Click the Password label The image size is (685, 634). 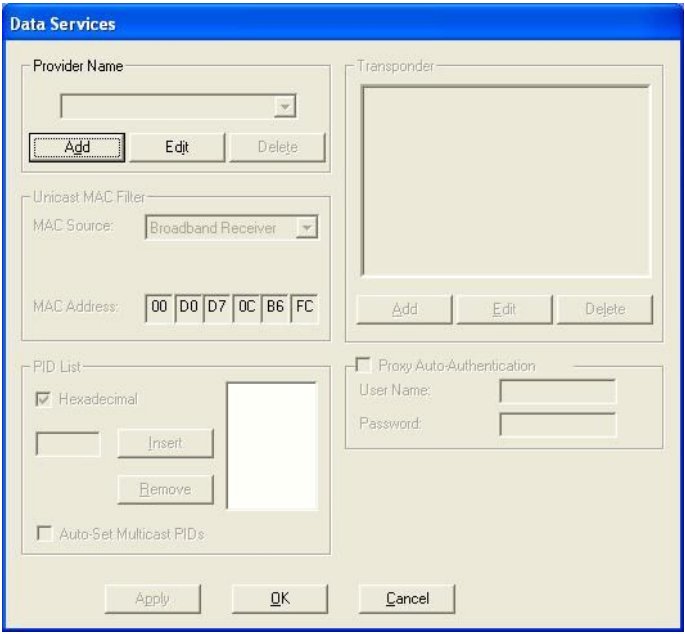(390, 423)
